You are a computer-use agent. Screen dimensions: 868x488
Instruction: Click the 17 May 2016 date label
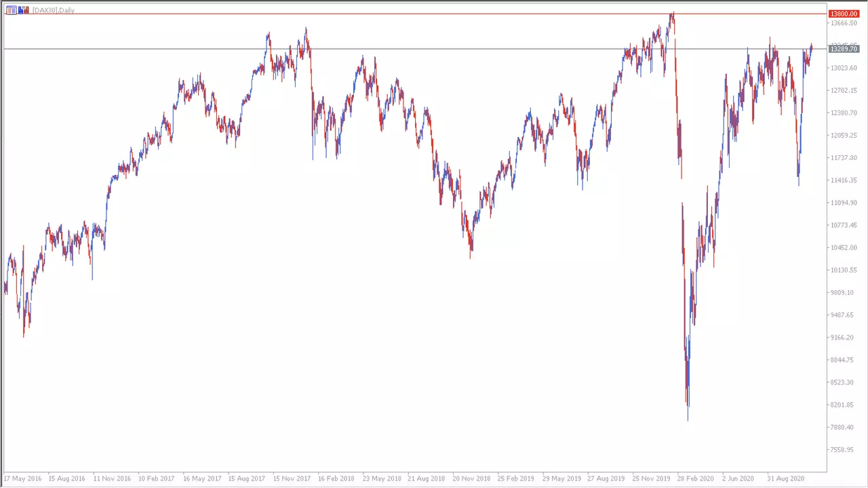pyautogui.click(x=22, y=479)
